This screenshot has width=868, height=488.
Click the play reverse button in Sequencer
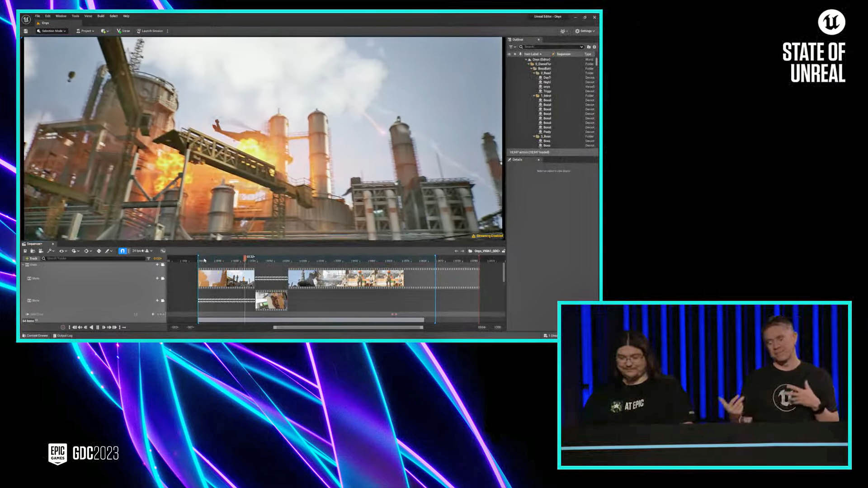point(92,328)
